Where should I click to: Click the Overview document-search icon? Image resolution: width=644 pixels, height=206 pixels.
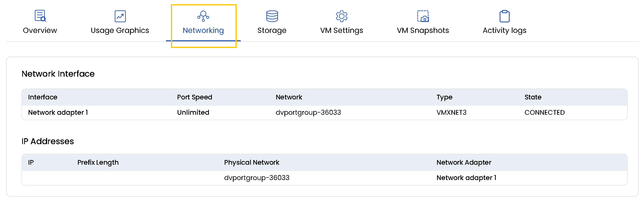coord(40,16)
